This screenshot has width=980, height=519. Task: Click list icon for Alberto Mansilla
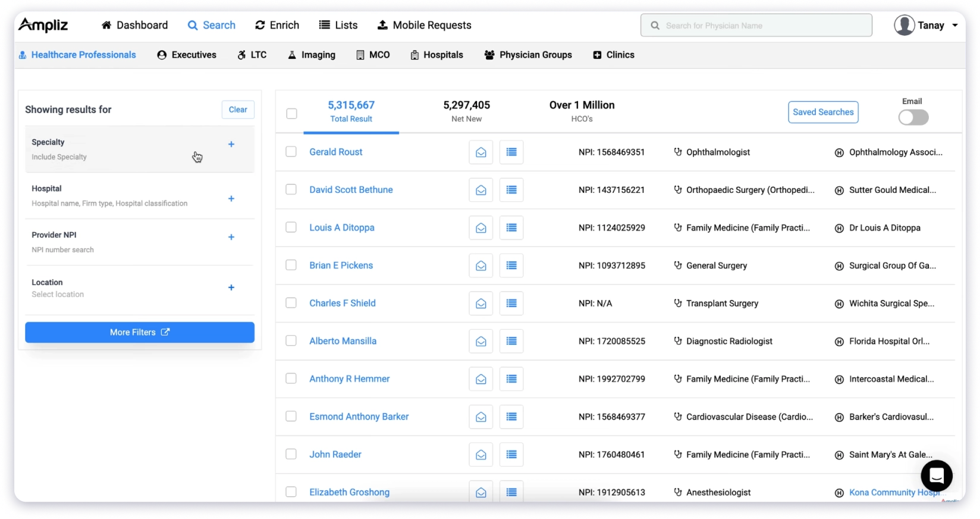click(x=511, y=341)
